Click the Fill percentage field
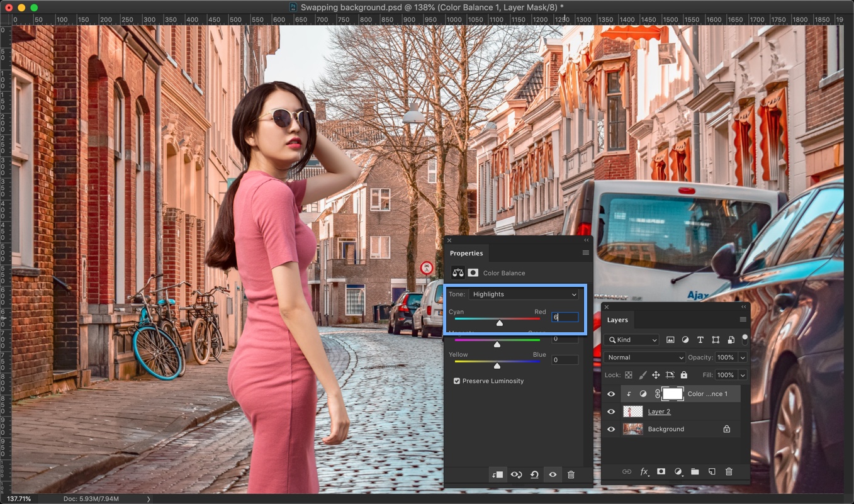 (x=726, y=375)
